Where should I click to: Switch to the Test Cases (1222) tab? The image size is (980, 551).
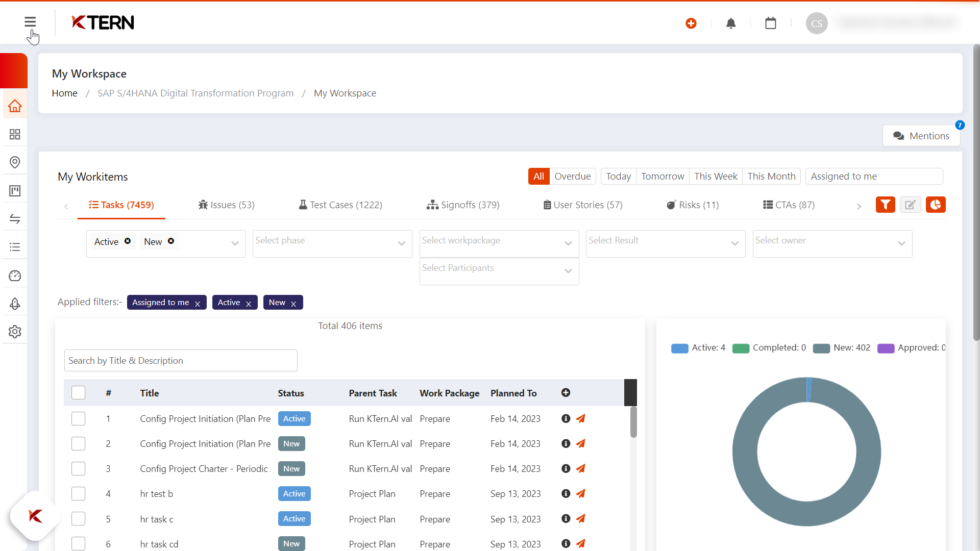pyautogui.click(x=340, y=205)
